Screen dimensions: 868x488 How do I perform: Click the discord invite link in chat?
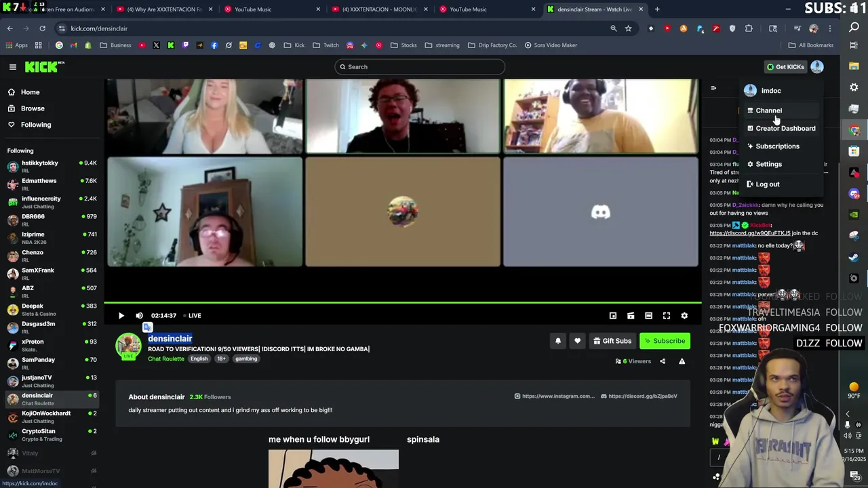point(750,233)
